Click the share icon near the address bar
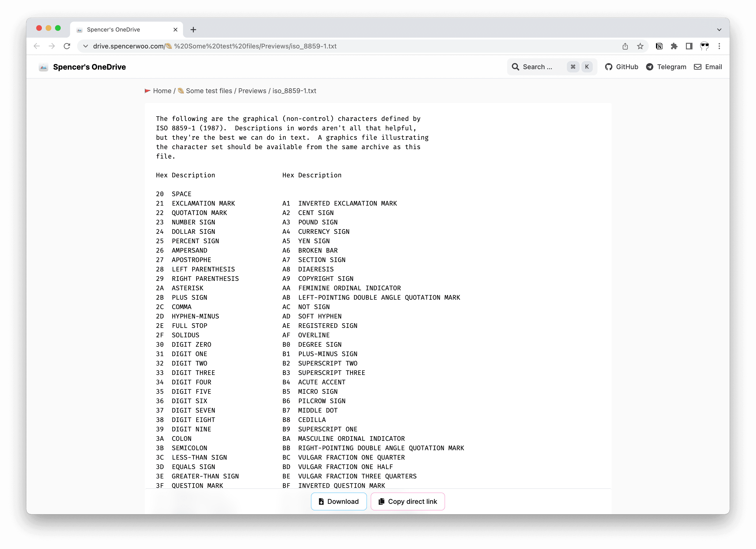 coord(625,46)
